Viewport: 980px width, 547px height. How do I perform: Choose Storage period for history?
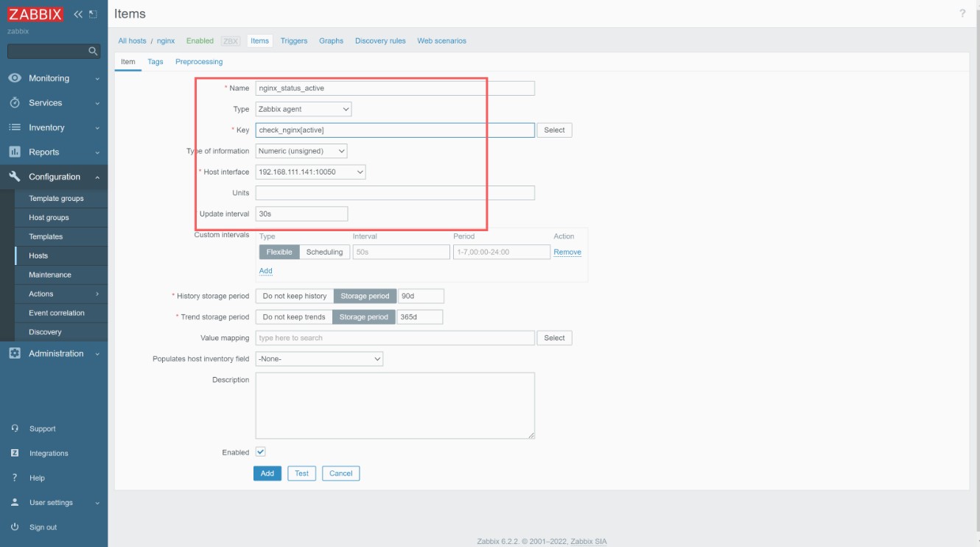click(365, 296)
